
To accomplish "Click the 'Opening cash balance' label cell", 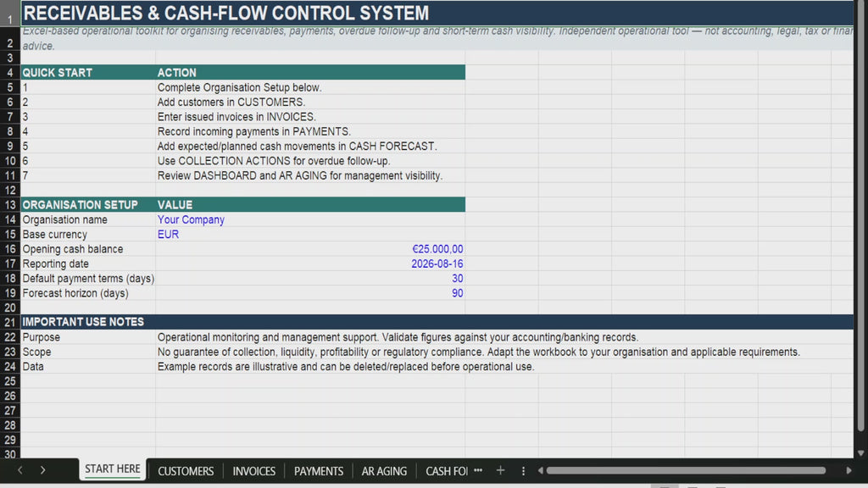I will point(88,249).
